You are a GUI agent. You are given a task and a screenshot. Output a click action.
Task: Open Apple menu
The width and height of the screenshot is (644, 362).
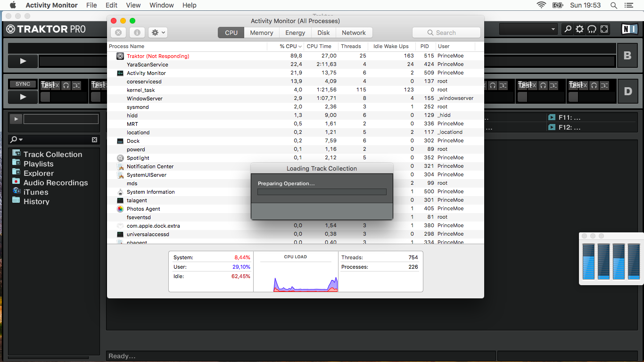[x=13, y=5]
